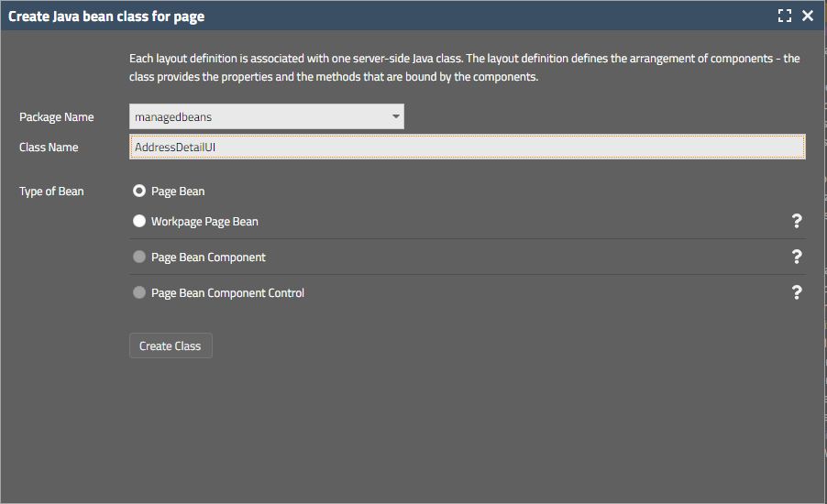Maximize the Create Java bean class dialog
827x504 pixels.
click(x=784, y=16)
